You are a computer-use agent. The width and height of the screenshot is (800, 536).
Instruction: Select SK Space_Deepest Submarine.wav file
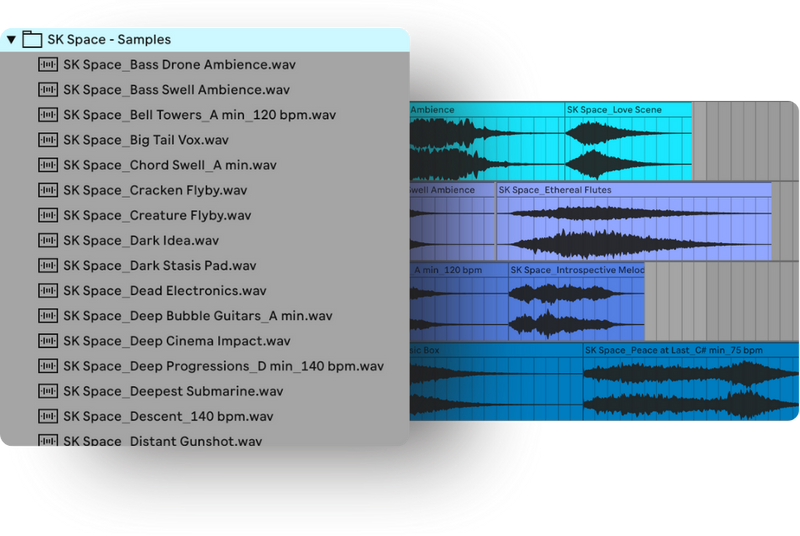pos(173,391)
